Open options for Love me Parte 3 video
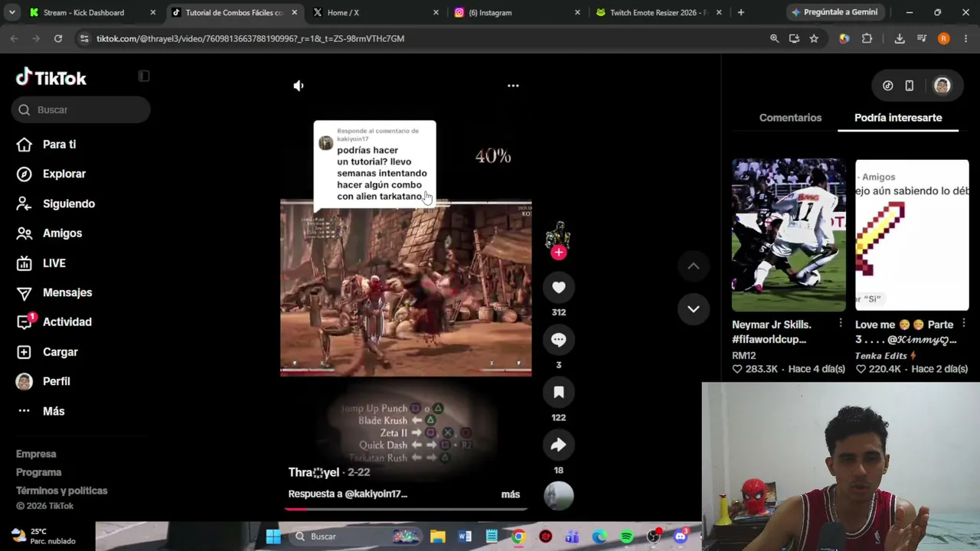 click(x=964, y=324)
